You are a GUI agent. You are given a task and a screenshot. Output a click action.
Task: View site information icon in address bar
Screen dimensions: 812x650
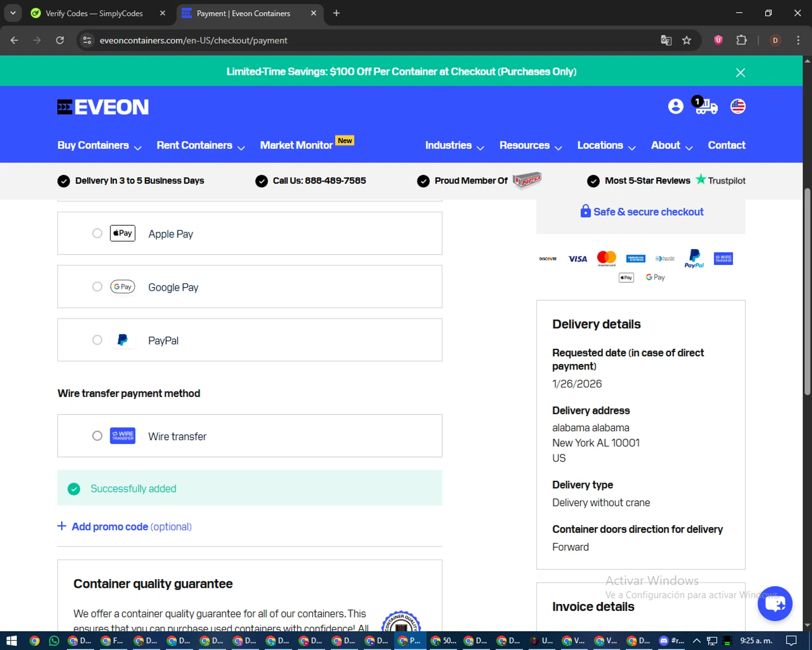coord(87,41)
